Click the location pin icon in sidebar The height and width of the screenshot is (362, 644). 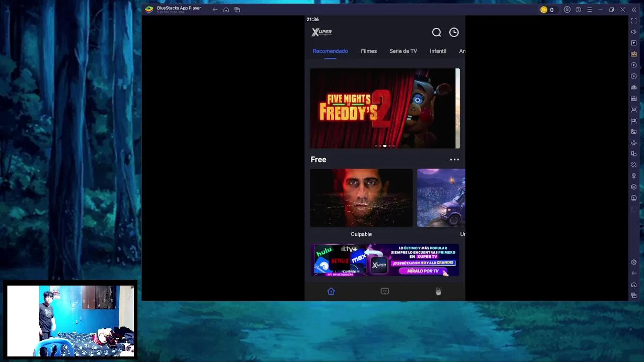click(x=634, y=175)
